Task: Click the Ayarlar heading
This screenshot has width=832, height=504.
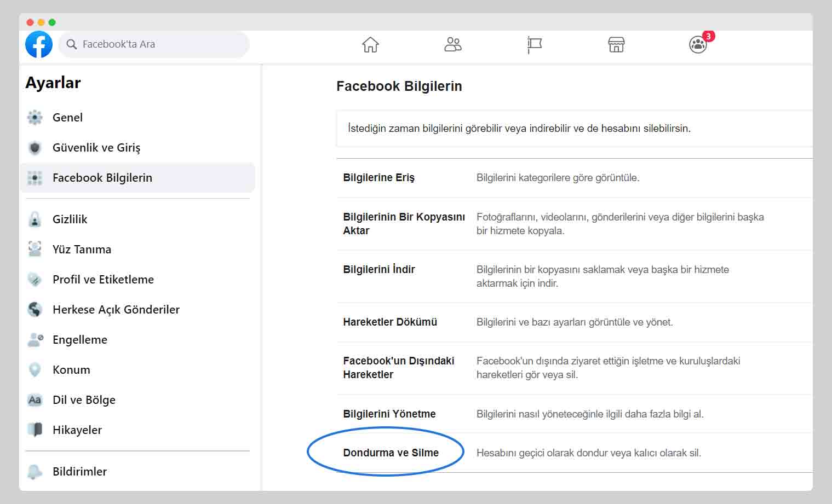Action: coord(53,83)
